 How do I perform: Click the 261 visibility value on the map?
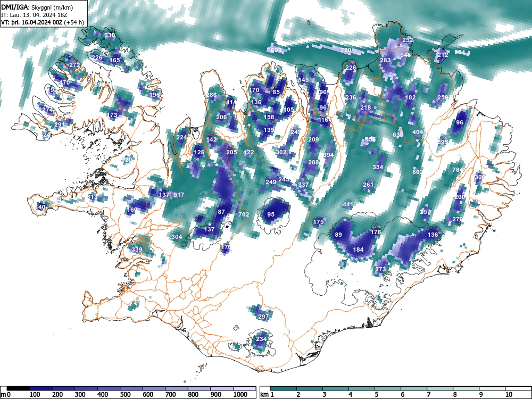click(x=368, y=185)
